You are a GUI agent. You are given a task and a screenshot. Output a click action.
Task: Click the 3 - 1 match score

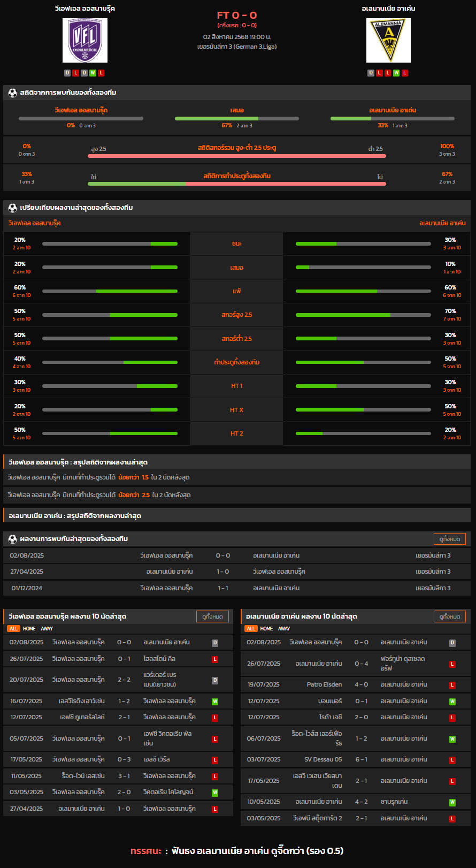click(x=124, y=776)
